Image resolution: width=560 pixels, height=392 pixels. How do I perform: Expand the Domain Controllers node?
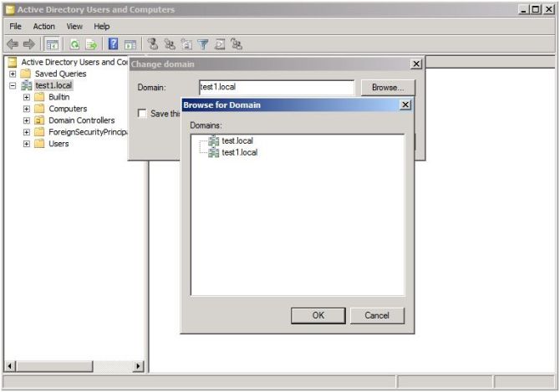click(x=27, y=120)
